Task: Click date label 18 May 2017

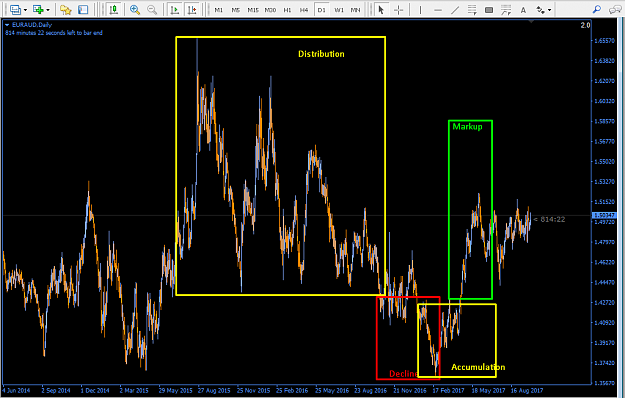Action: 488,390
